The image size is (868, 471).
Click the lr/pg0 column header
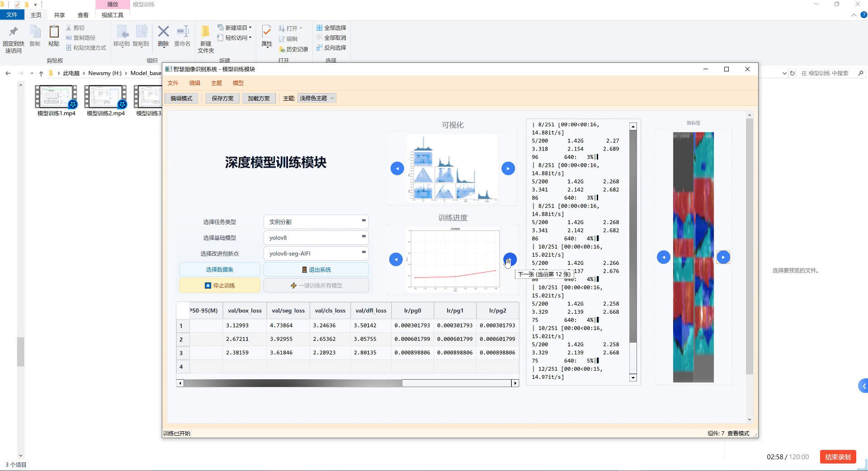412,311
